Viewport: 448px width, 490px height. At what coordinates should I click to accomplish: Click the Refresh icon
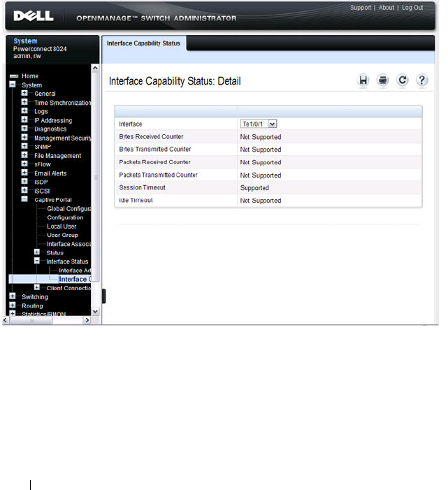(403, 80)
